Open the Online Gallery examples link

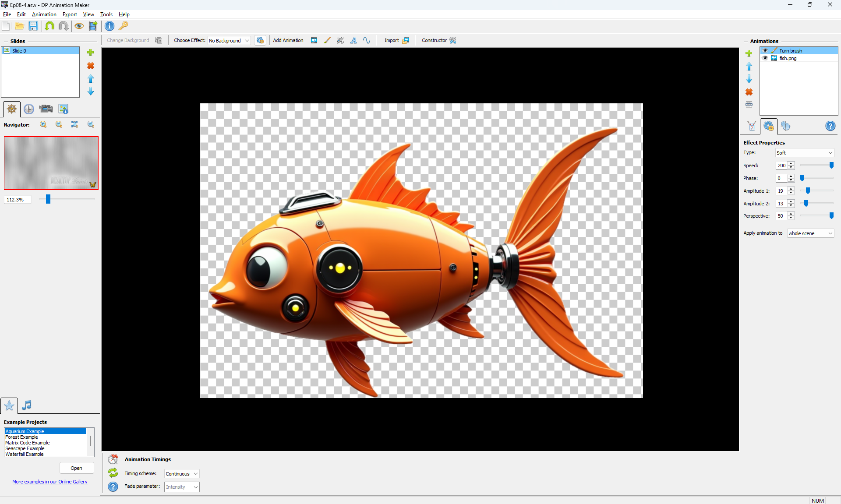[x=50, y=482]
